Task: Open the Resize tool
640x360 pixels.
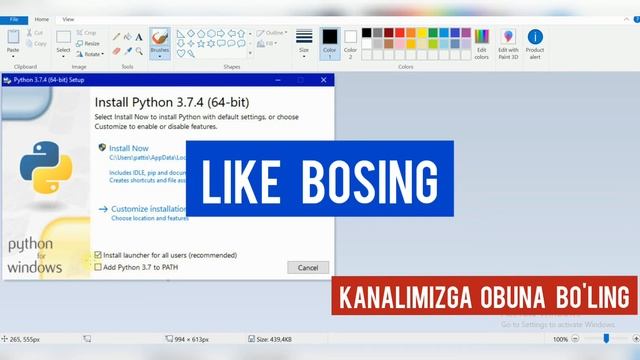Action: [x=88, y=43]
